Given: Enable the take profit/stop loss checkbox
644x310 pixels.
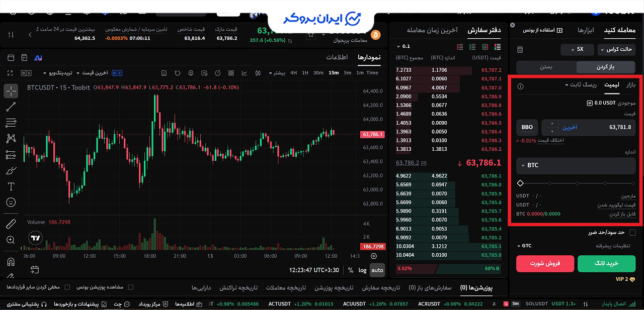Looking at the screenshot, I should point(632,233).
